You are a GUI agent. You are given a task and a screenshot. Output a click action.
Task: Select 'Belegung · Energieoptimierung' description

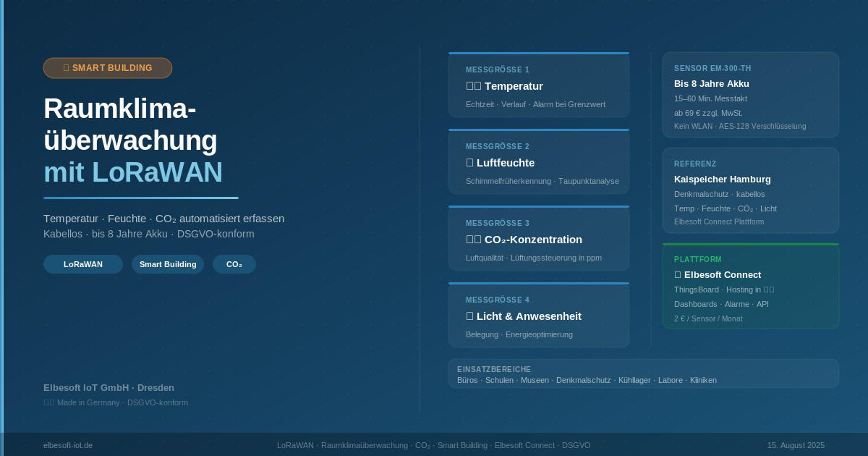tap(519, 334)
